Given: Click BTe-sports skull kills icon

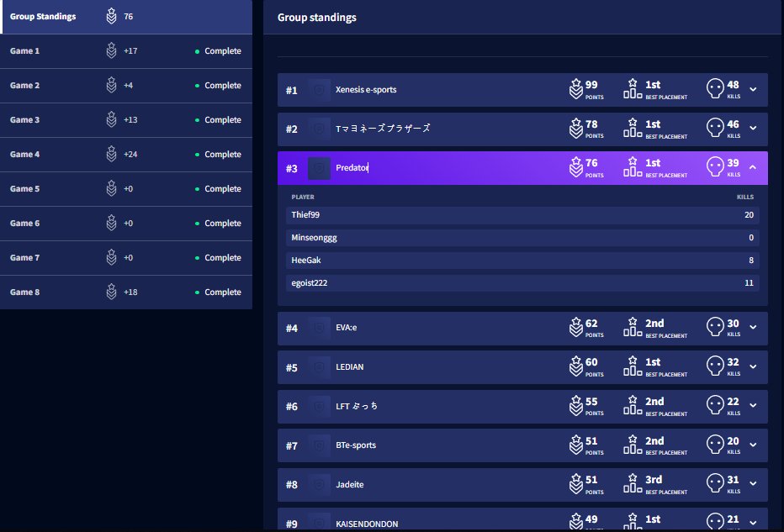Looking at the screenshot, I should coord(715,444).
